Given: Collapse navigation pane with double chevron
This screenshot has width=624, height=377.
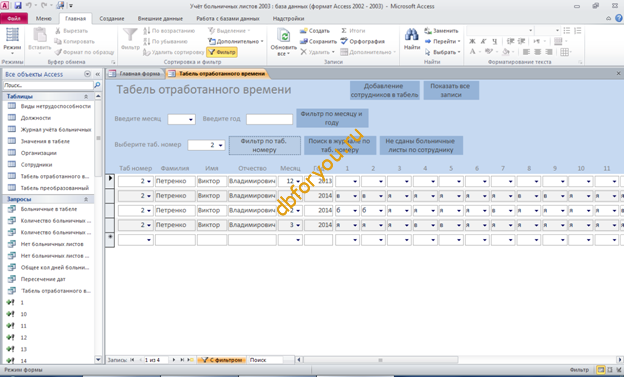Looking at the screenshot, I should 98,74.
